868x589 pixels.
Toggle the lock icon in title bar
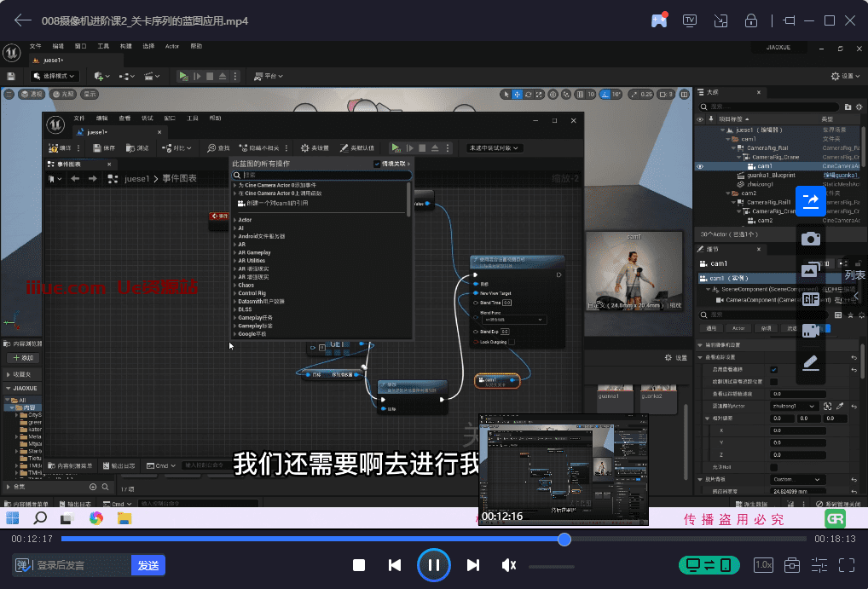click(x=751, y=20)
